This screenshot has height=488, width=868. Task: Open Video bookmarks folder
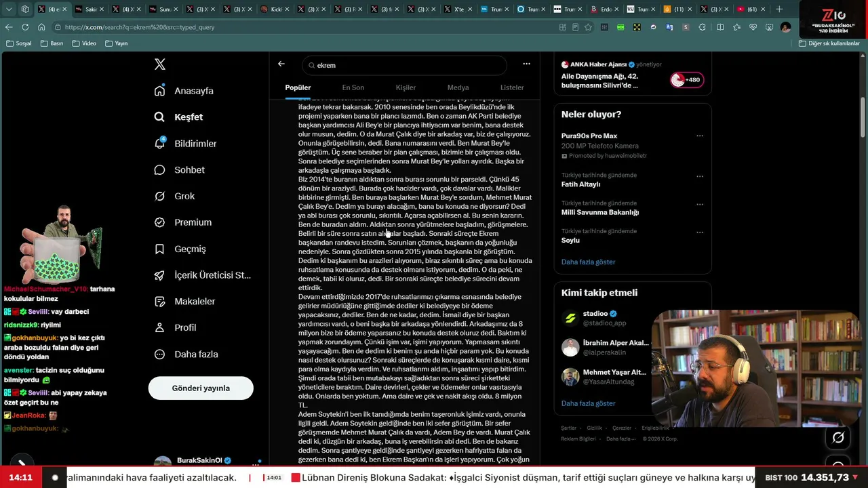coord(84,43)
